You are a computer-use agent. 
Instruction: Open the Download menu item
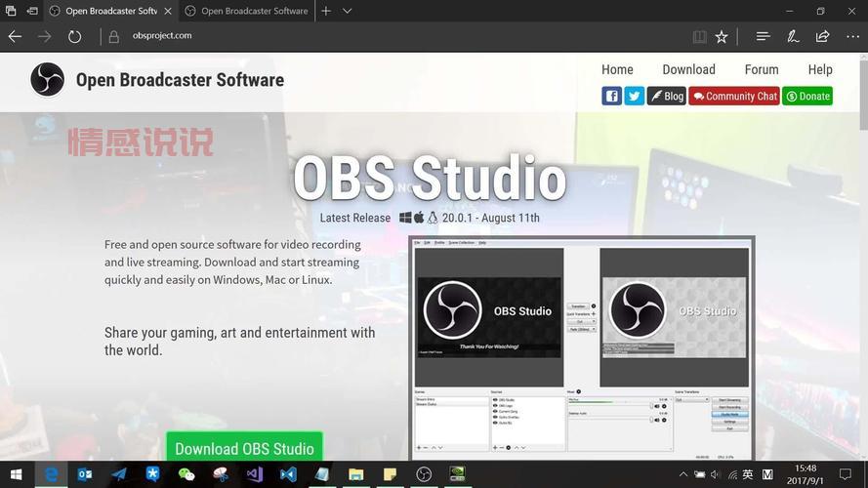[x=688, y=69]
